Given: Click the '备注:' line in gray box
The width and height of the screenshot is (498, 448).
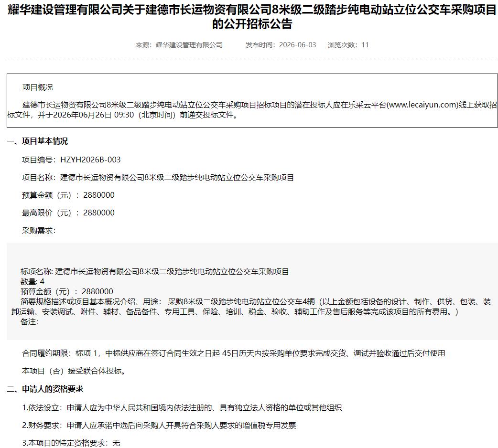Looking at the screenshot, I should [x=30, y=322].
